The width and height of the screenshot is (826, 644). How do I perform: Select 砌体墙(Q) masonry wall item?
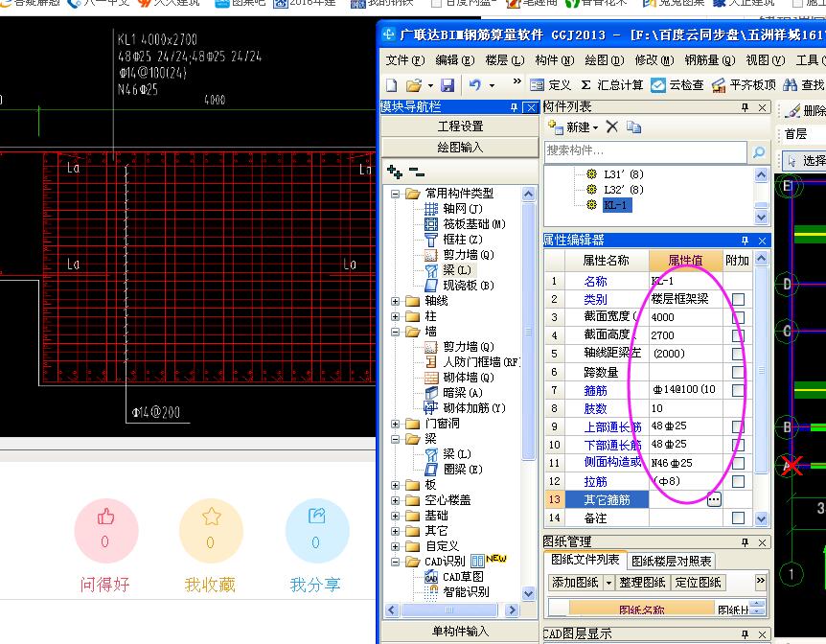459,377
